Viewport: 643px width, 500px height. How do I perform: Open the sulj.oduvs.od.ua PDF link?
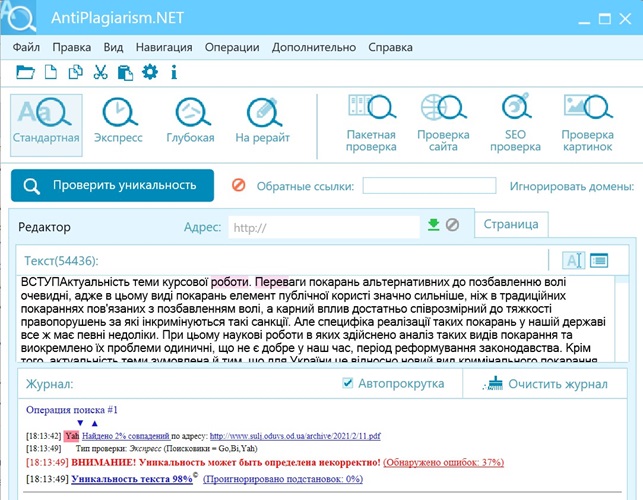(295, 436)
